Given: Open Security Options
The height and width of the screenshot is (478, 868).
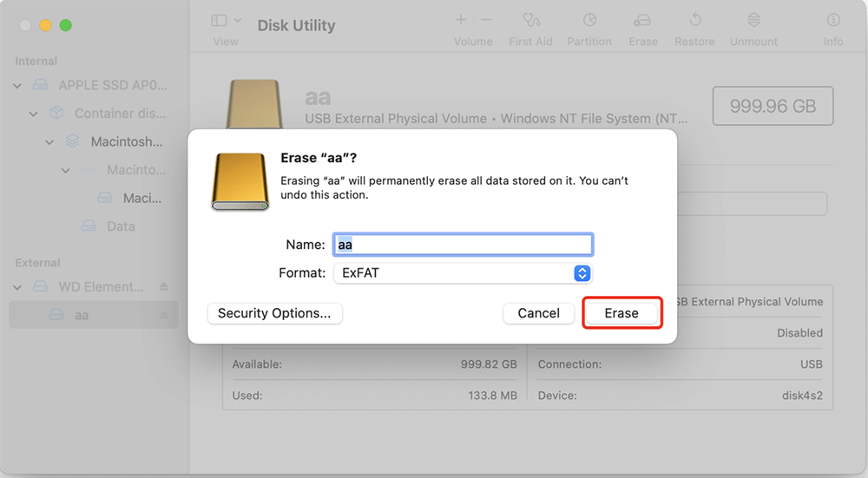Looking at the screenshot, I should [274, 313].
